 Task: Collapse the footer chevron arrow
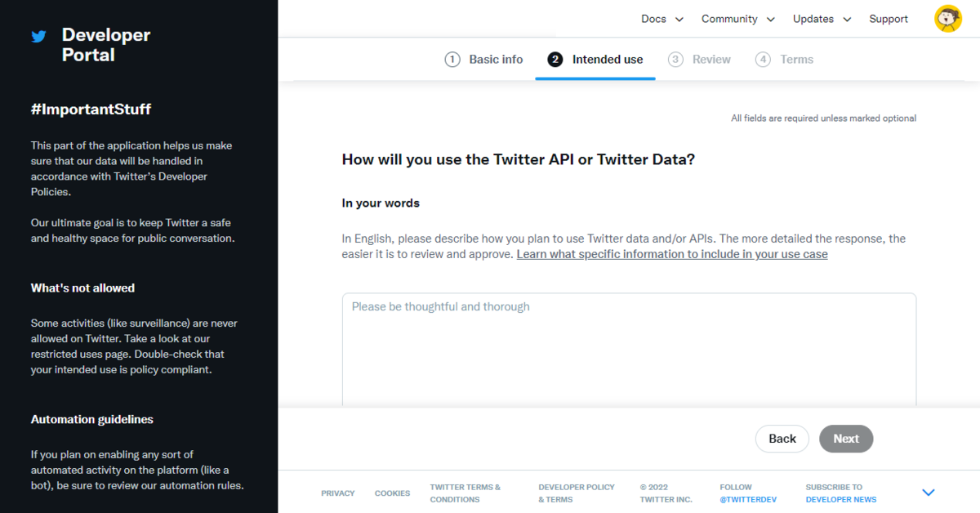[928, 492]
